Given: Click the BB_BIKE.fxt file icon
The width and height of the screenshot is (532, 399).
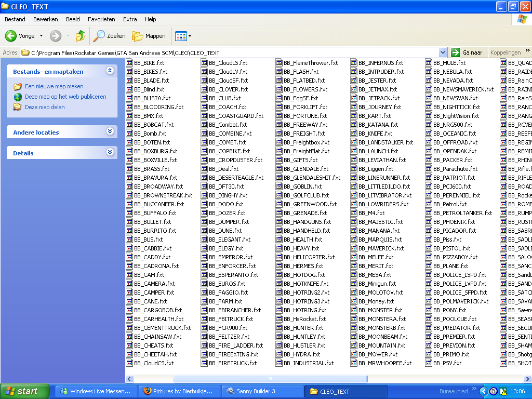Looking at the screenshot, I should 129,63.
